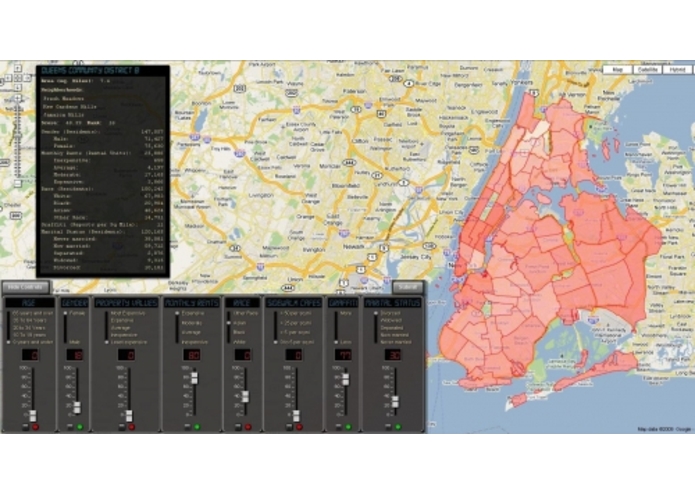This screenshot has height=494, width=695.
Task: Select Asian in the Race channel
Action: [239, 323]
